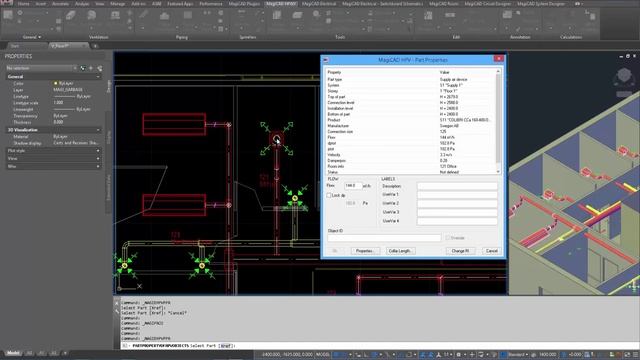Open the MagiCAD Electrical ribbon tab
Viewport: 640px width, 360px height.
click(319, 4)
